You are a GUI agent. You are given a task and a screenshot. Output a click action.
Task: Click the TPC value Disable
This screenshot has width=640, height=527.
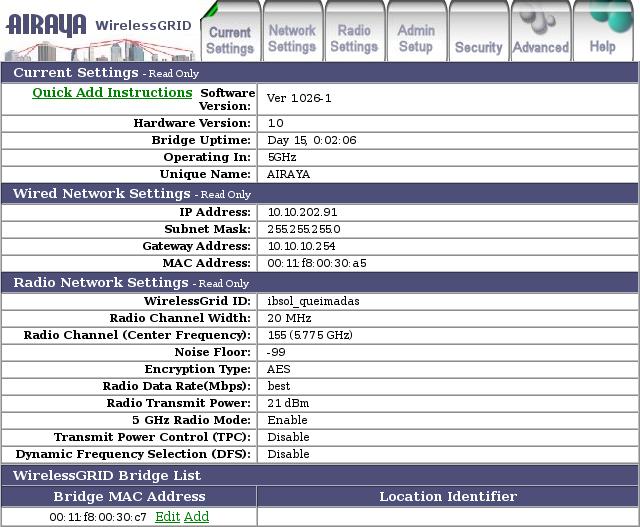tap(289, 437)
